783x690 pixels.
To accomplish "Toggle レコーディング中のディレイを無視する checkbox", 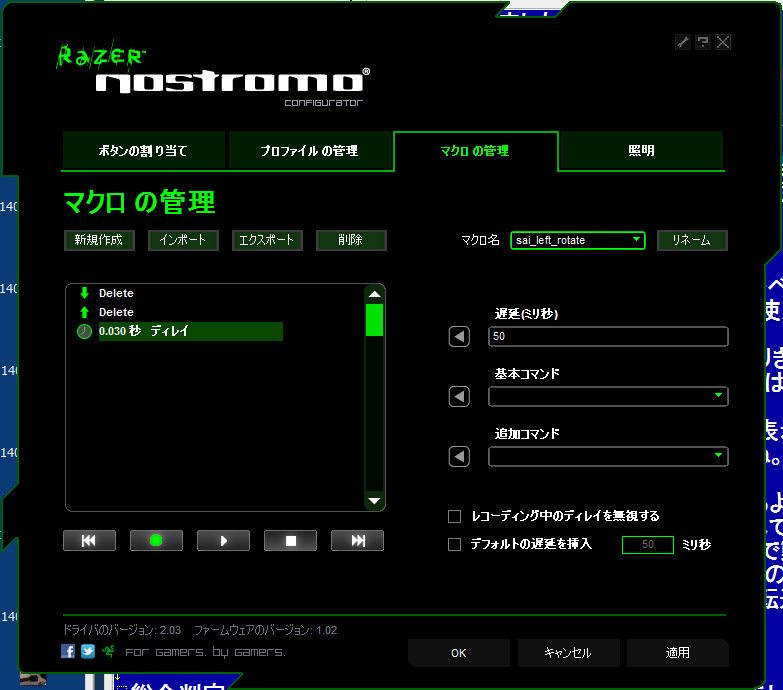I will point(454,516).
